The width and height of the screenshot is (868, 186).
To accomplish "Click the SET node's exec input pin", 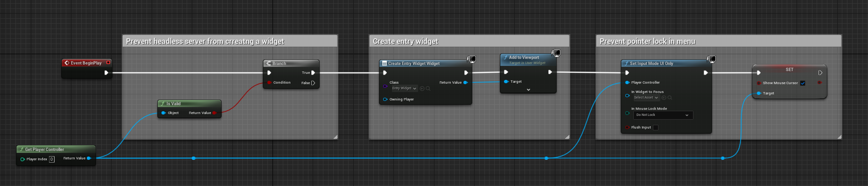I will point(759,72).
